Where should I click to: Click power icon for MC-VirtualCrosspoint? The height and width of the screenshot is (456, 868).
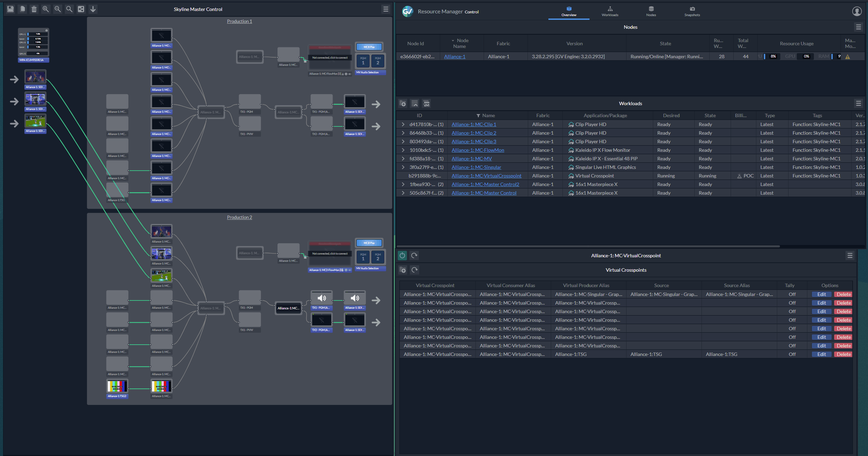(x=402, y=255)
